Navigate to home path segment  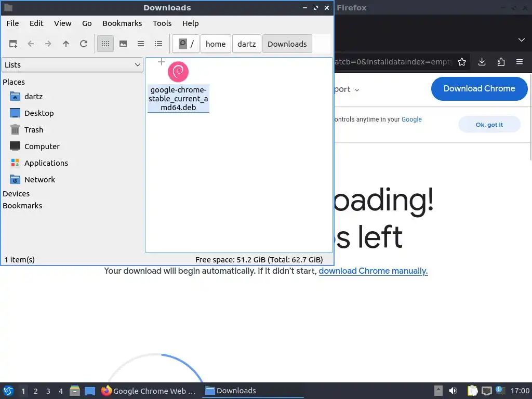coord(216,44)
